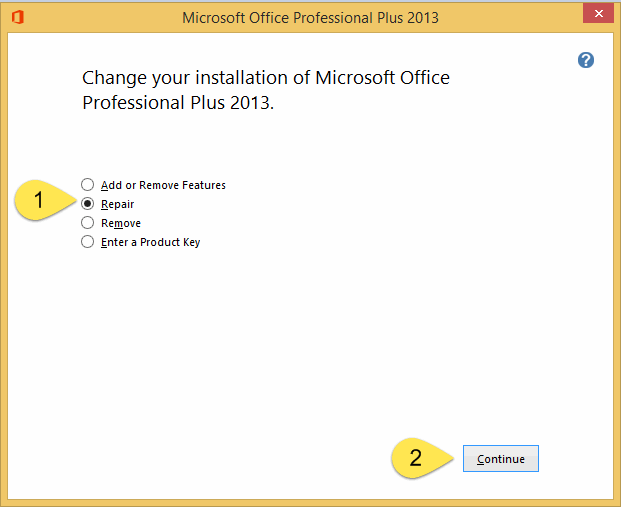Click the 'Change your installation' heading text
Viewport: 621px width, 507px height.
pyautogui.click(x=266, y=78)
